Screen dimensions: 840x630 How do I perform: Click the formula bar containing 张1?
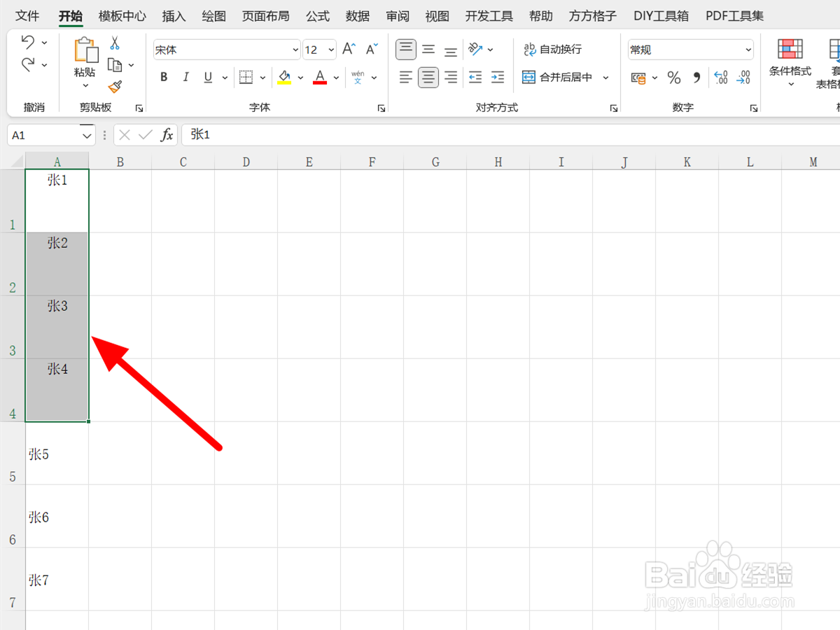511,135
